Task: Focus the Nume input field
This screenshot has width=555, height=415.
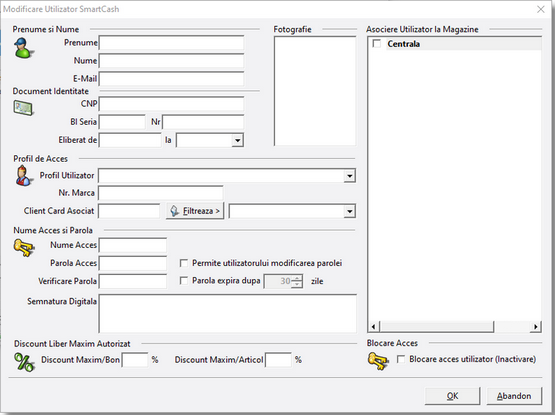Action: click(x=171, y=61)
